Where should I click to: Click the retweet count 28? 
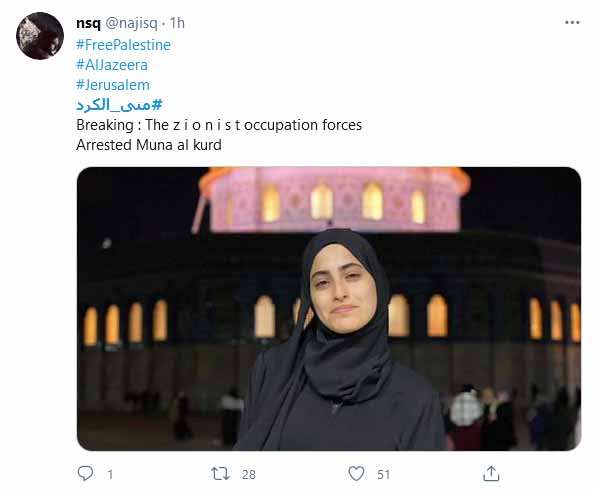[249, 475]
